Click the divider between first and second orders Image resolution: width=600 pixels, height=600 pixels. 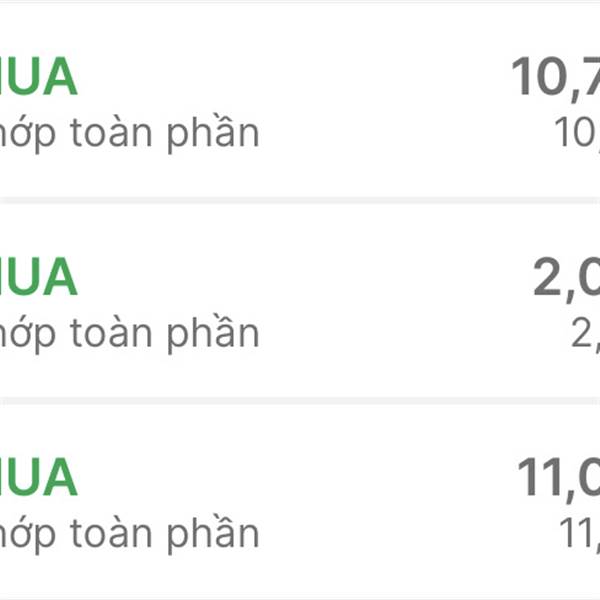coord(300,200)
